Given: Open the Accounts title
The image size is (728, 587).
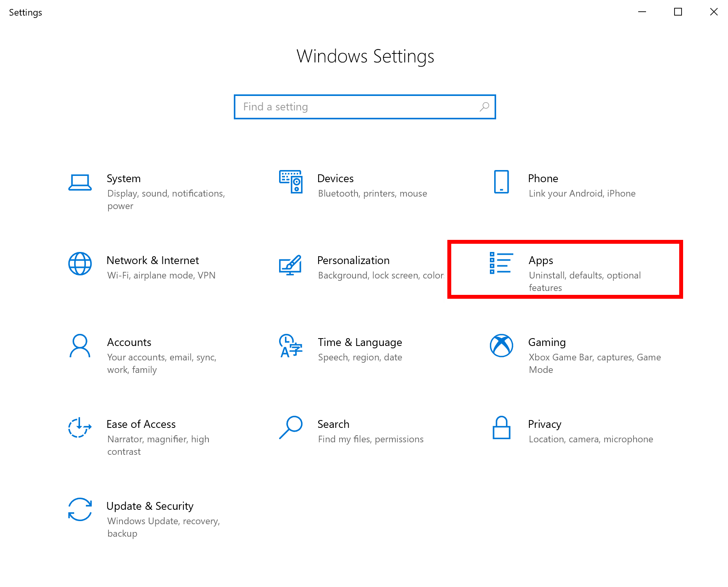Looking at the screenshot, I should [129, 342].
